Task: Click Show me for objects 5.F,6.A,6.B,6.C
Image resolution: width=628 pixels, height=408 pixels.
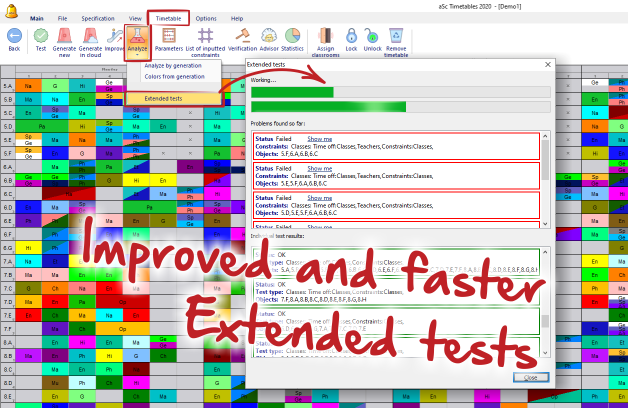Action: (x=320, y=139)
